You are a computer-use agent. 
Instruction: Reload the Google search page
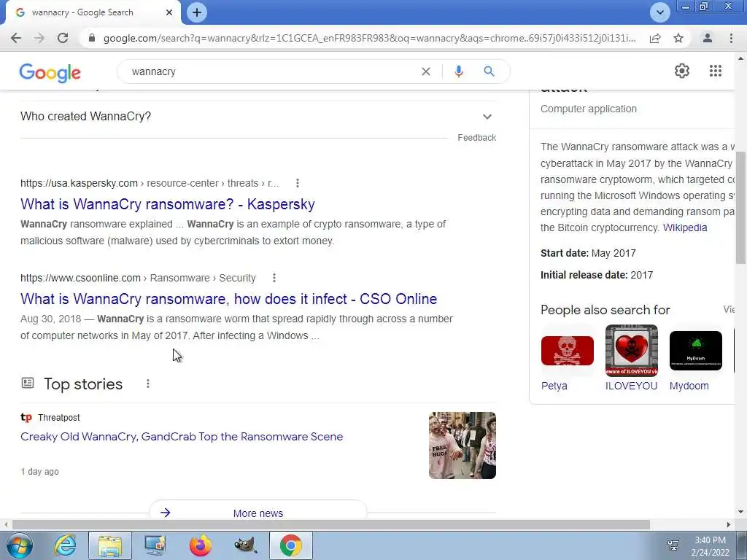[x=63, y=38]
